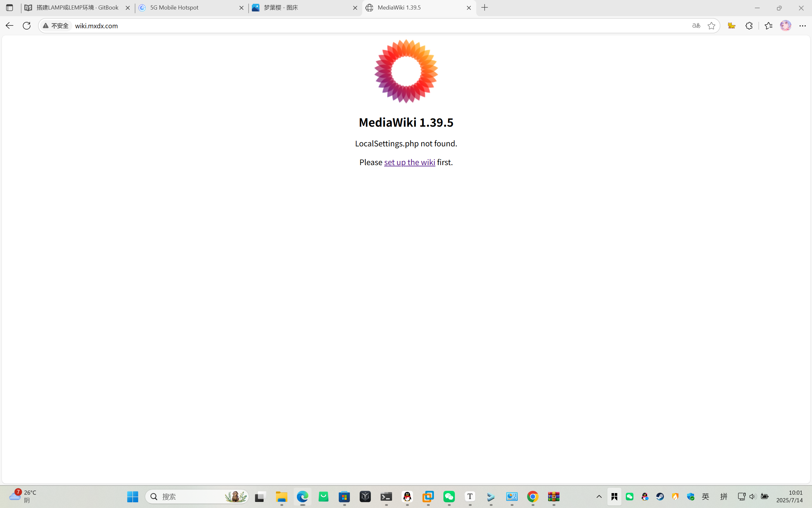The image size is (812, 508).
Task: Click the 'LocalSettings.php not found.' text
Action: (x=406, y=144)
